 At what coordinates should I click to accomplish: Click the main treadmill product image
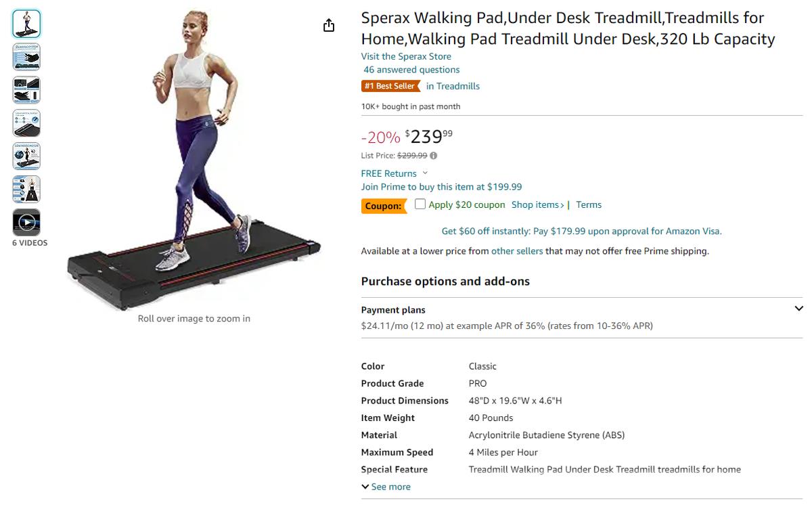(194, 162)
